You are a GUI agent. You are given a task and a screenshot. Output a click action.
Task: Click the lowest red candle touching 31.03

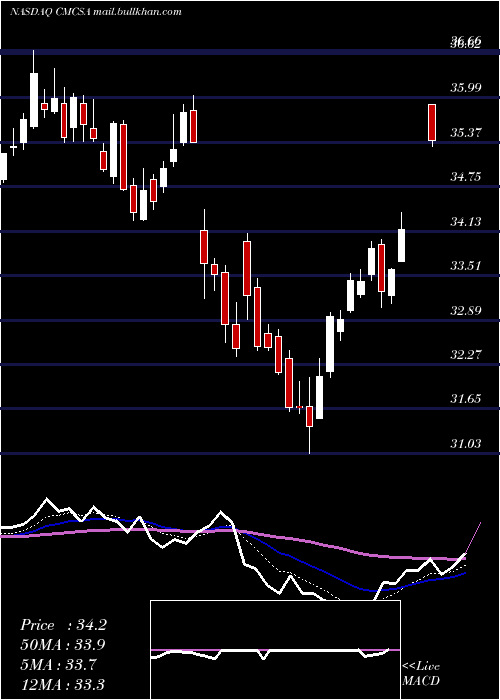[309, 416]
